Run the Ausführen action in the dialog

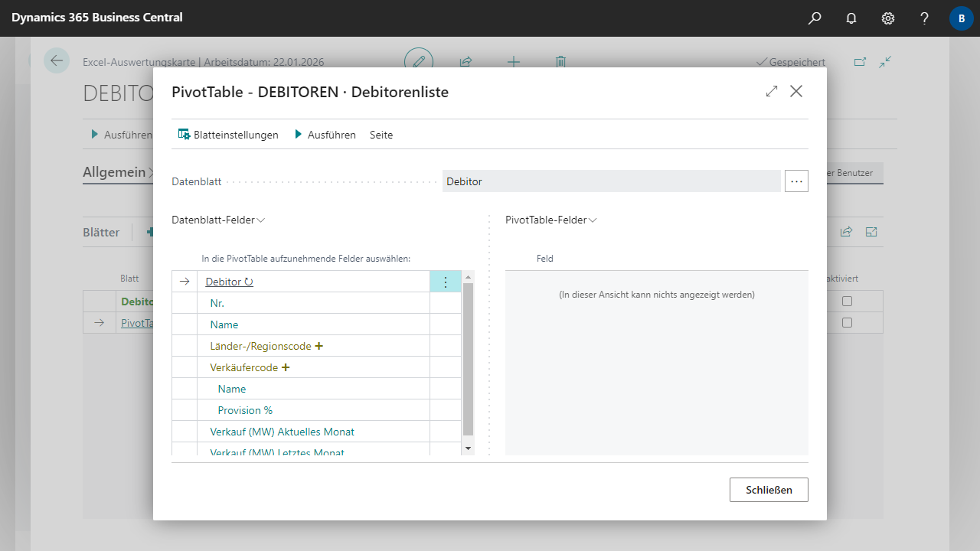click(x=325, y=135)
